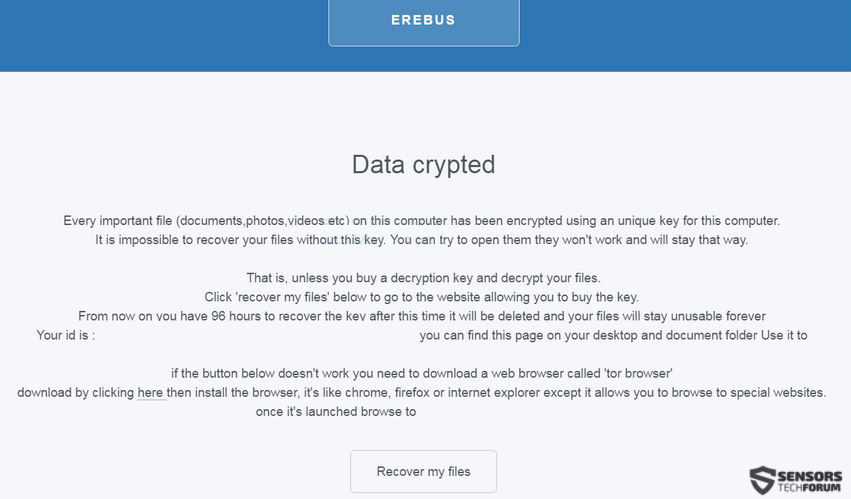
Task: Click the 'Every important file' sentence
Action: pos(421,221)
